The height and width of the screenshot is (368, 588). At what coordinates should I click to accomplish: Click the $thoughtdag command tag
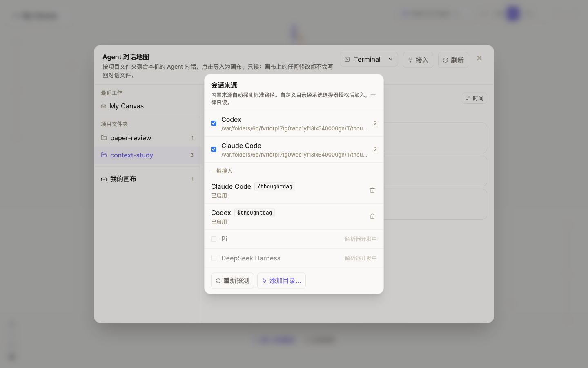pos(254,213)
